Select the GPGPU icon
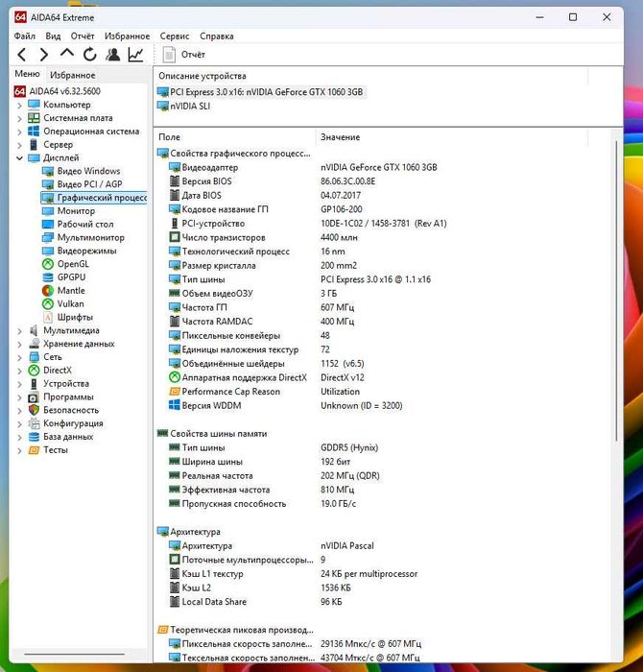 (x=48, y=277)
